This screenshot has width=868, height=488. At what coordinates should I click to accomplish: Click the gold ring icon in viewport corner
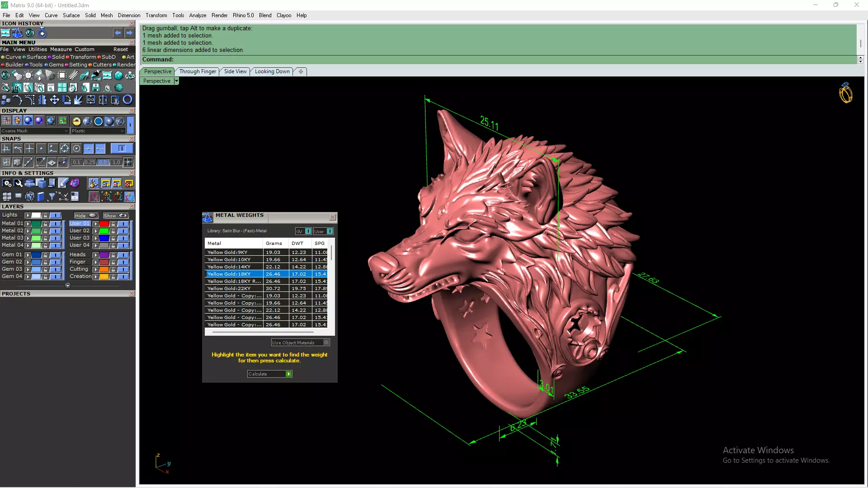click(x=845, y=93)
